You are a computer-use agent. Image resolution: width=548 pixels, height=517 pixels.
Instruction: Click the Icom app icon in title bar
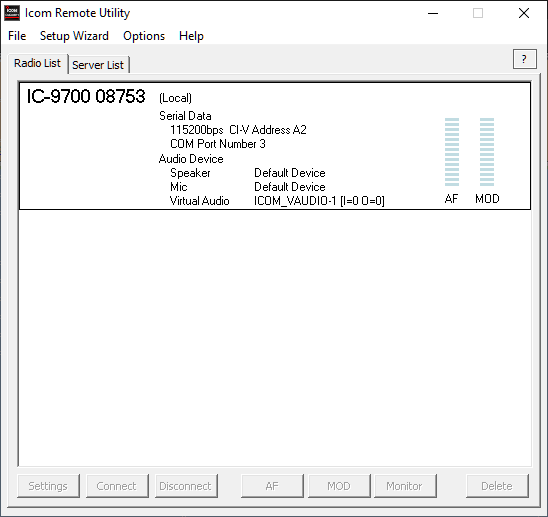click(12, 13)
